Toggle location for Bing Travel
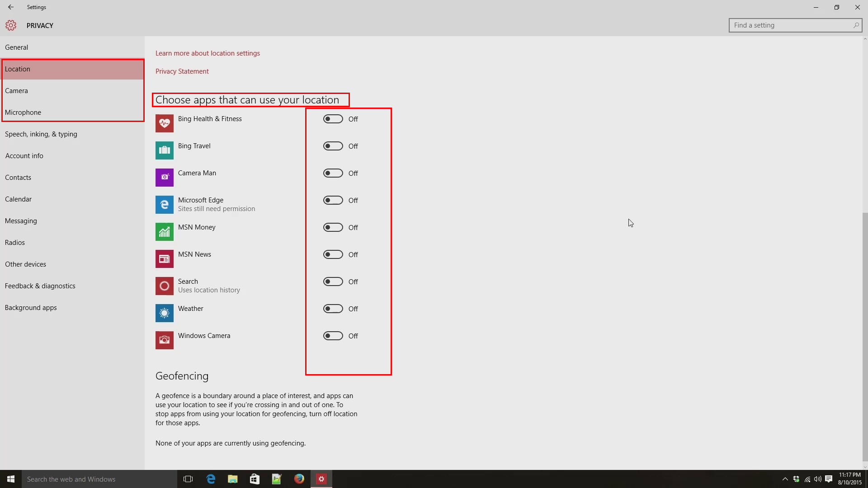This screenshot has height=488, width=868. (x=333, y=146)
